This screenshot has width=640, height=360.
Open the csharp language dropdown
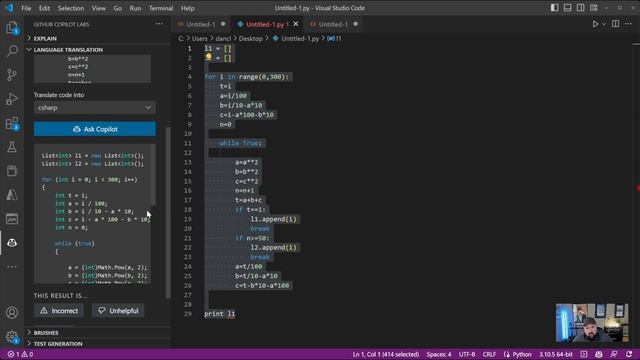point(95,108)
